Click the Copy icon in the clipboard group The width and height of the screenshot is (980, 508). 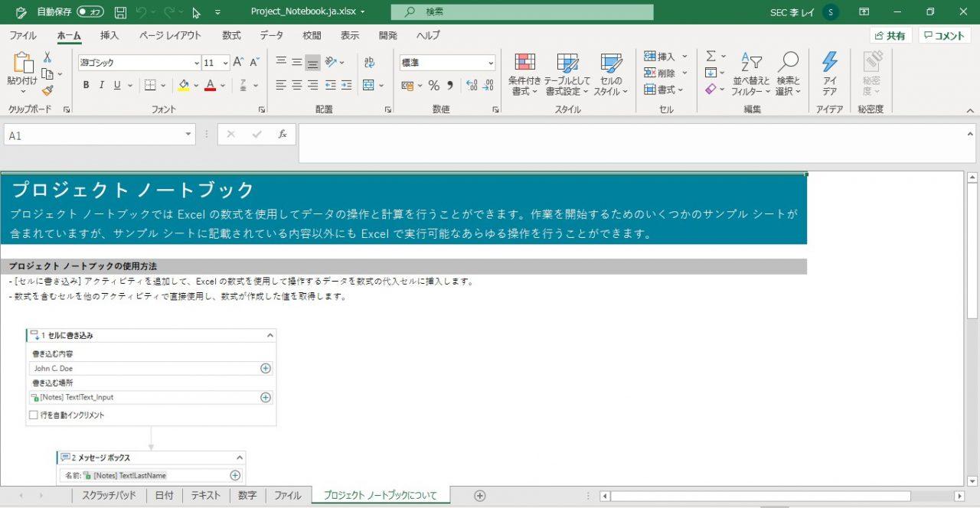47,74
